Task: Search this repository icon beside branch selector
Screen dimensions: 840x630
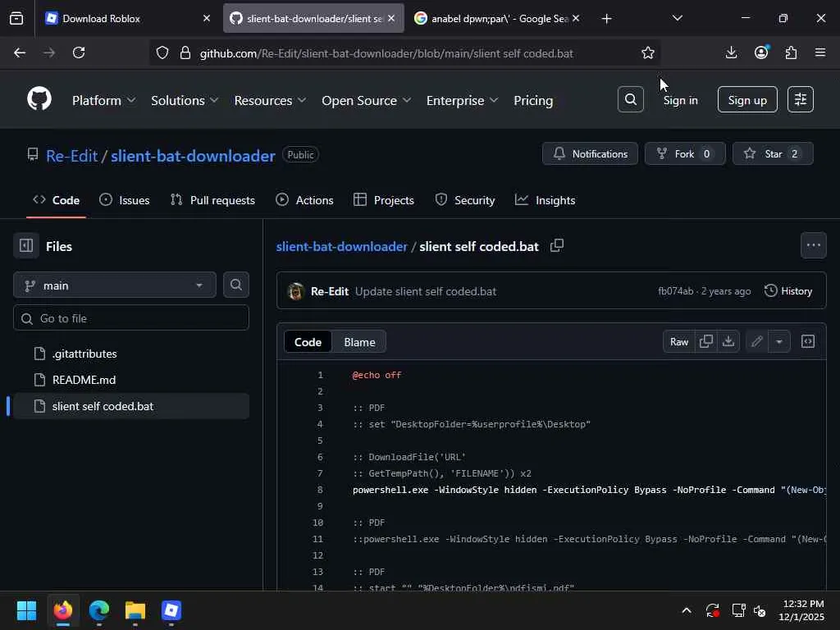Action: pos(235,285)
